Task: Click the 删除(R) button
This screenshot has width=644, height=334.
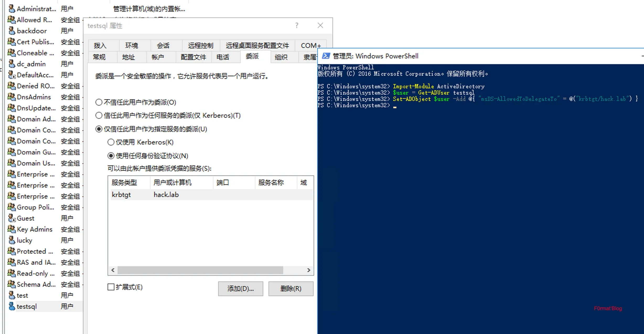Action: [291, 289]
